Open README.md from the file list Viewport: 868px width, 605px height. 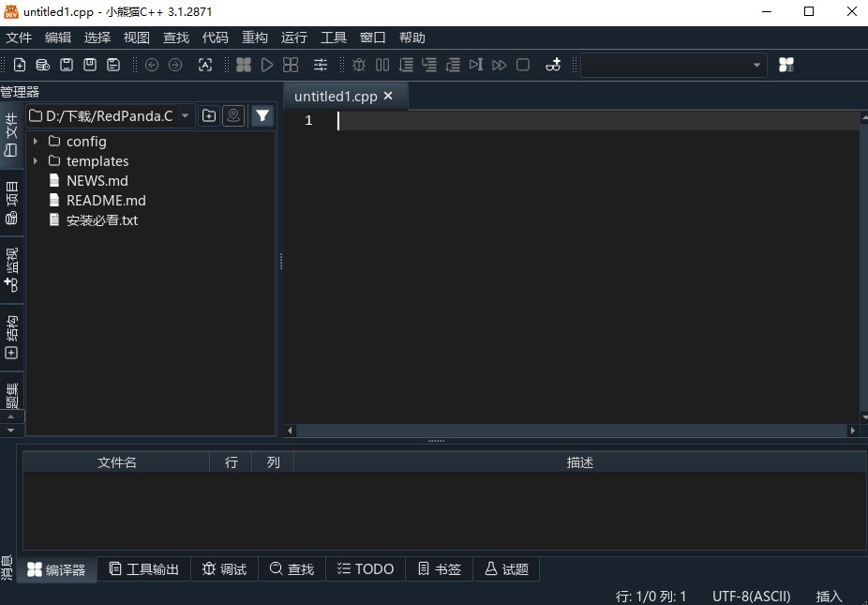click(106, 200)
